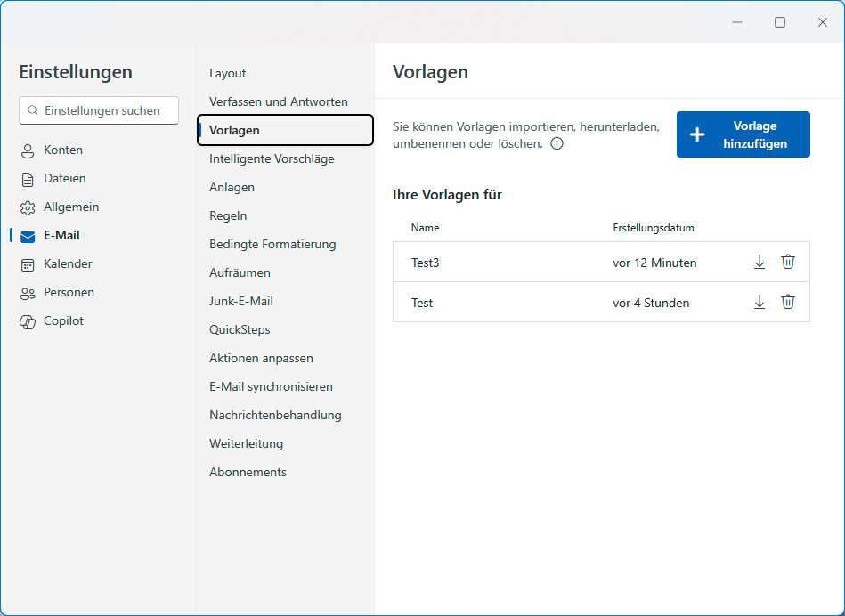
Task: Click the Dateien document icon
Action: click(x=28, y=179)
